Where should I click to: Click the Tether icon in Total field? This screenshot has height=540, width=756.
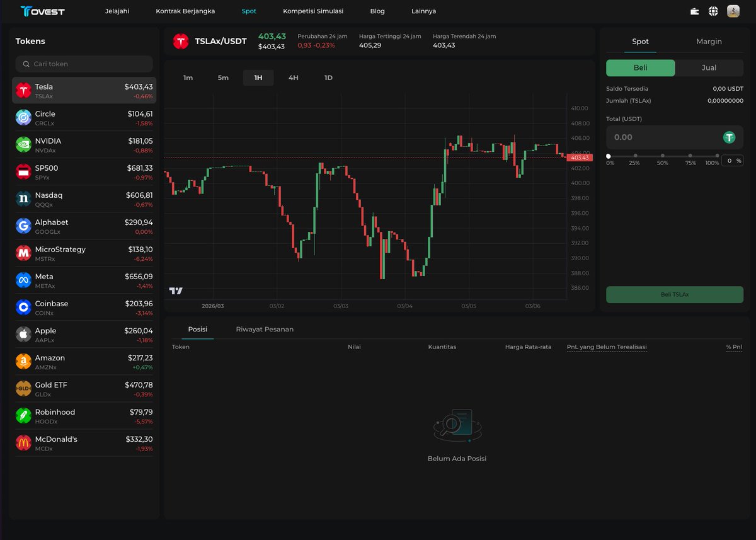(729, 137)
